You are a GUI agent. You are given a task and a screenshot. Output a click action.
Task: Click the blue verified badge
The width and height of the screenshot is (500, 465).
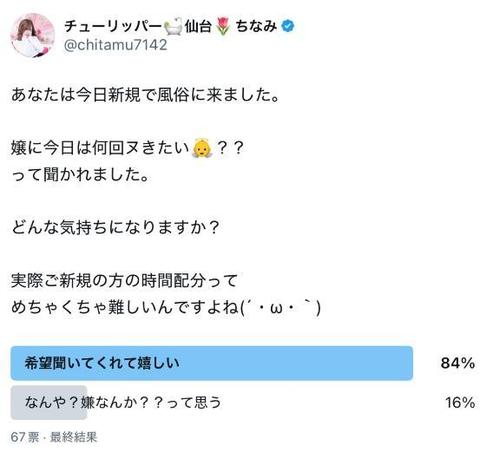(x=288, y=26)
